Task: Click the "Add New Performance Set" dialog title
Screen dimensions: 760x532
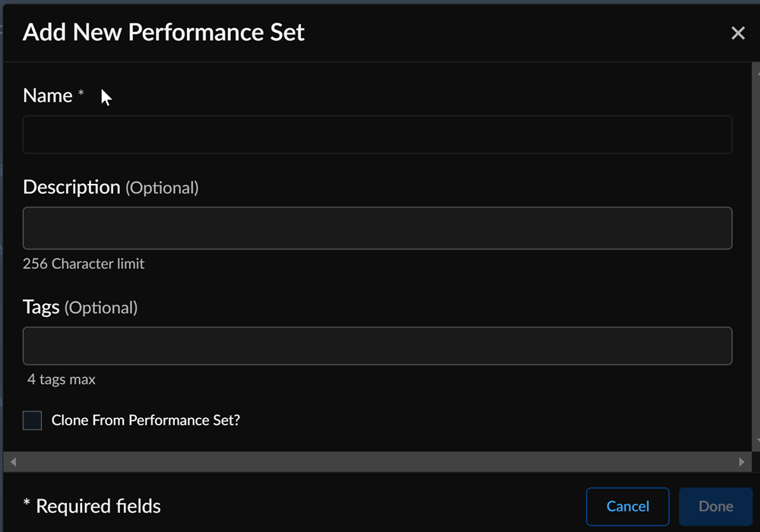Action: click(163, 33)
